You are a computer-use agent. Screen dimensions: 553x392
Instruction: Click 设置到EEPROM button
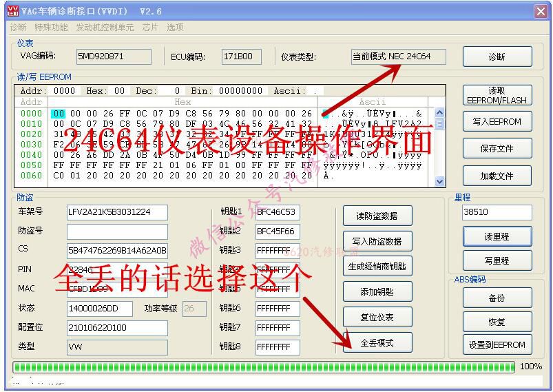pos(497,344)
